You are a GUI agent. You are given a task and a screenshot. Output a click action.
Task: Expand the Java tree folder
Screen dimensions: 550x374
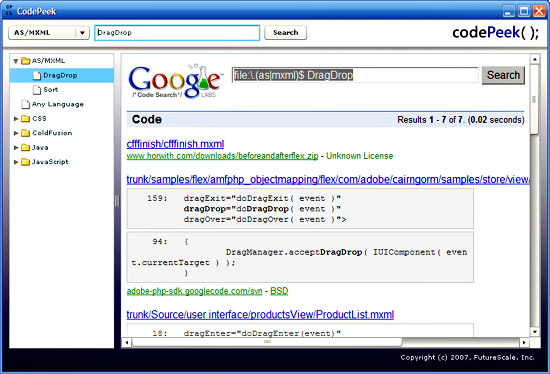coord(16,147)
